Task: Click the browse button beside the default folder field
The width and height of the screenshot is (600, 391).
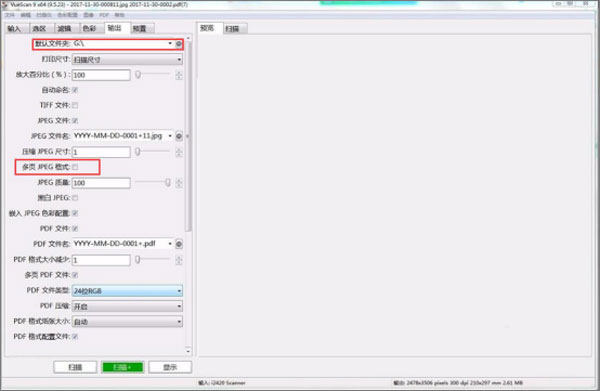Action: click(179, 44)
